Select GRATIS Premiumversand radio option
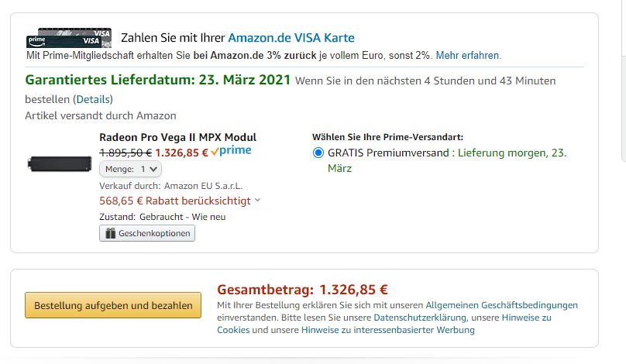 tap(318, 153)
